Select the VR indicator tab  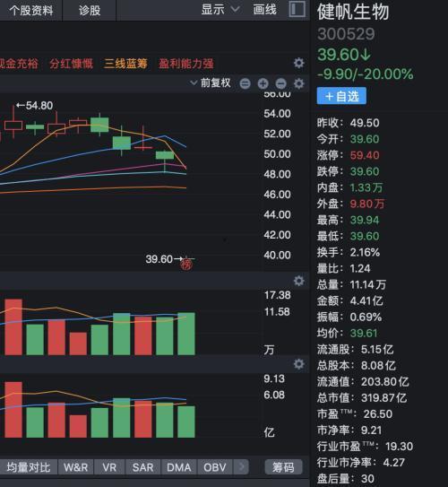tap(109, 466)
